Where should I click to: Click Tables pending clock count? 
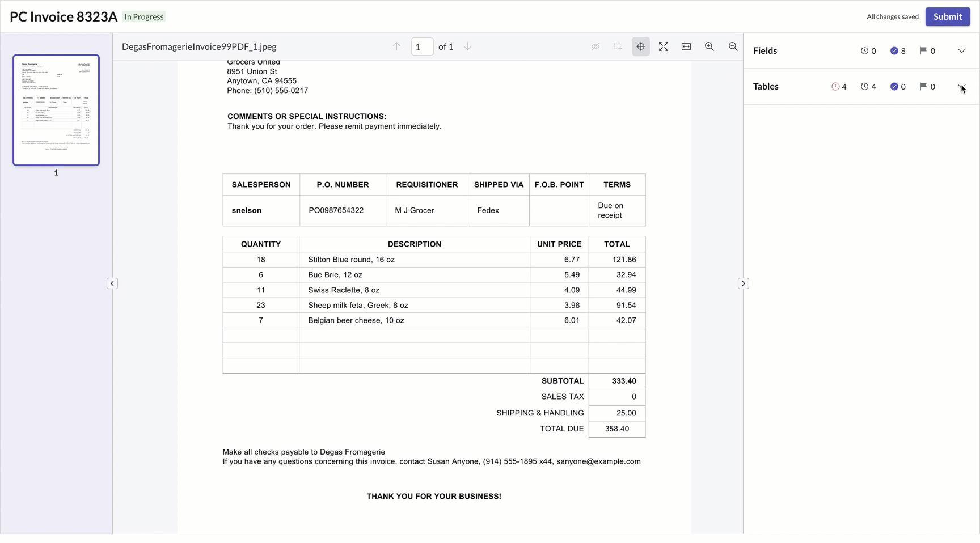tap(868, 87)
